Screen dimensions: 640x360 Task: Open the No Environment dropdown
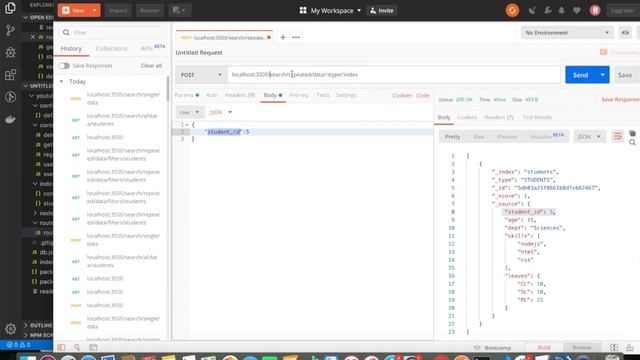567,33
